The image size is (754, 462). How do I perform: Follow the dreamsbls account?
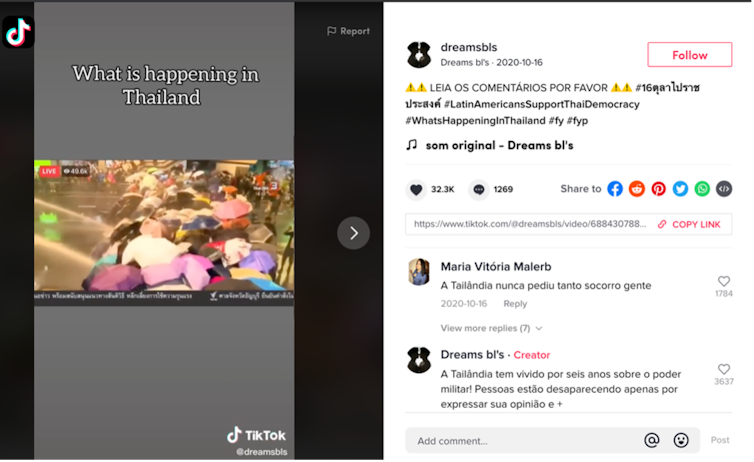689,55
